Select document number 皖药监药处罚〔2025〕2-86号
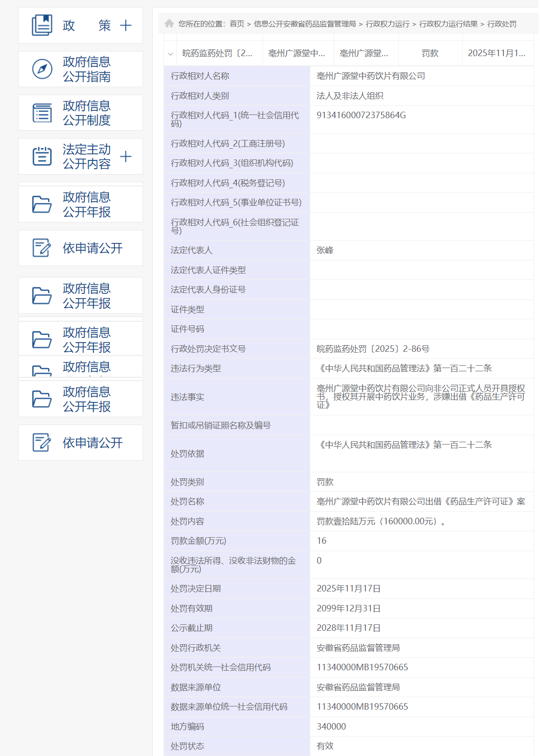Viewport: 540px width, 756px height. coord(373,349)
